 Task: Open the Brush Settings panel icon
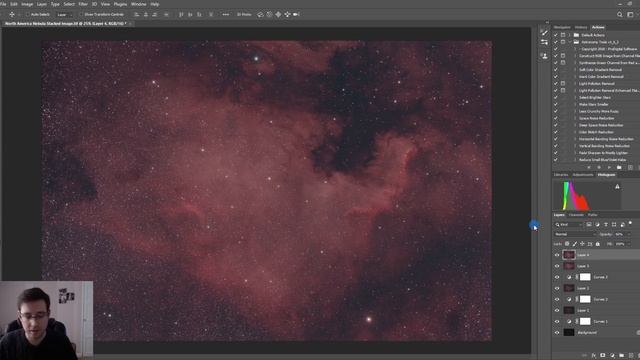coord(544,32)
